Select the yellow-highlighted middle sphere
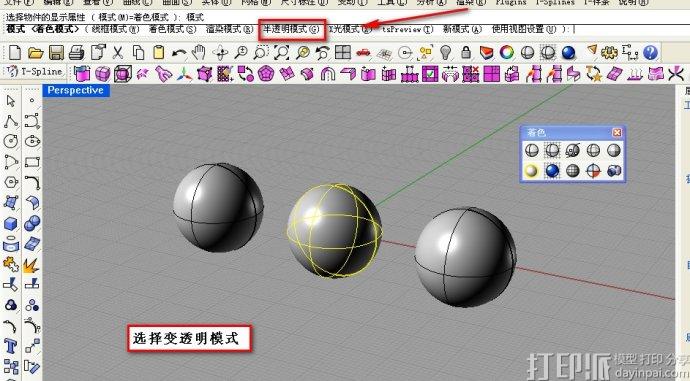Screen dimensions: 690x381 (334, 231)
